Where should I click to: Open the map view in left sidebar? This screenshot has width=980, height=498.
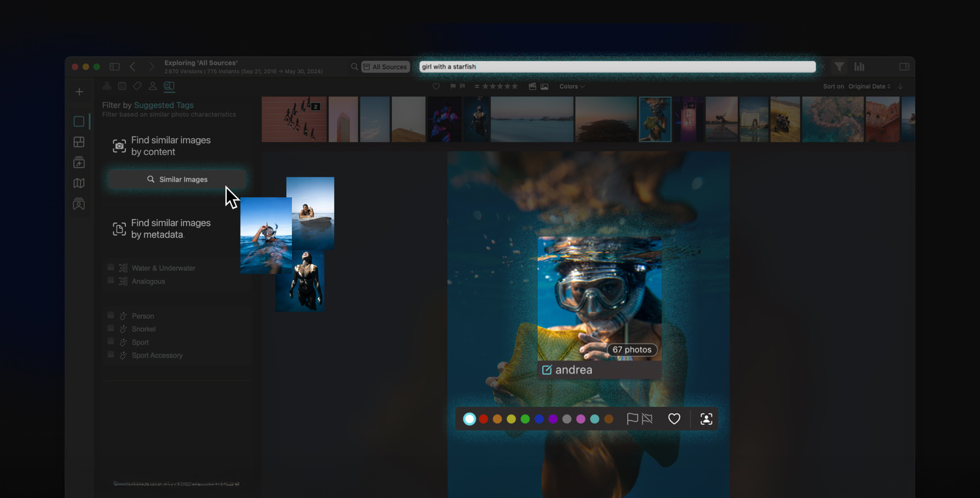pyautogui.click(x=79, y=183)
